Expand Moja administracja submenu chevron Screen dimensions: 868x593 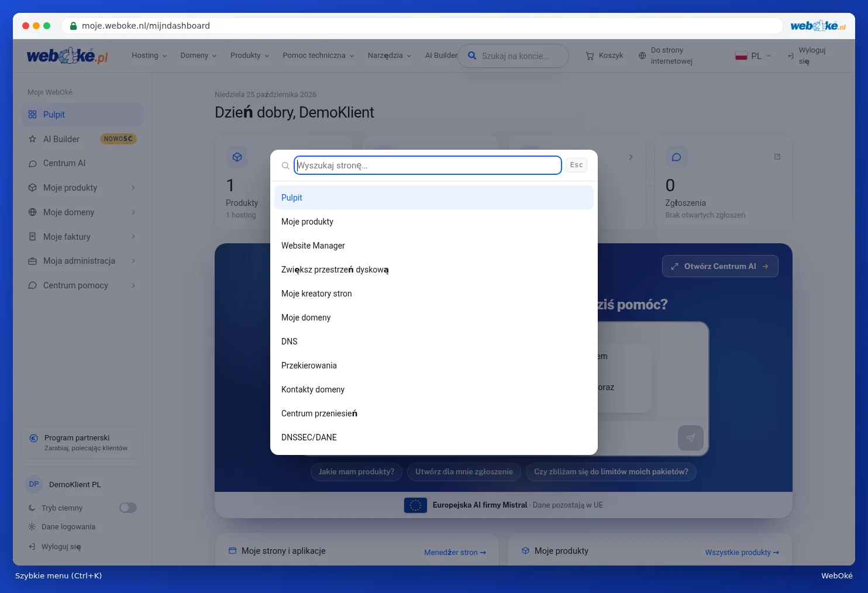coord(133,261)
